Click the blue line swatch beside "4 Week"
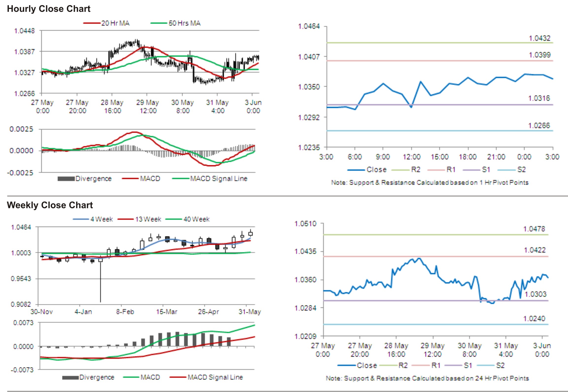568x392 pixels. point(81,219)
